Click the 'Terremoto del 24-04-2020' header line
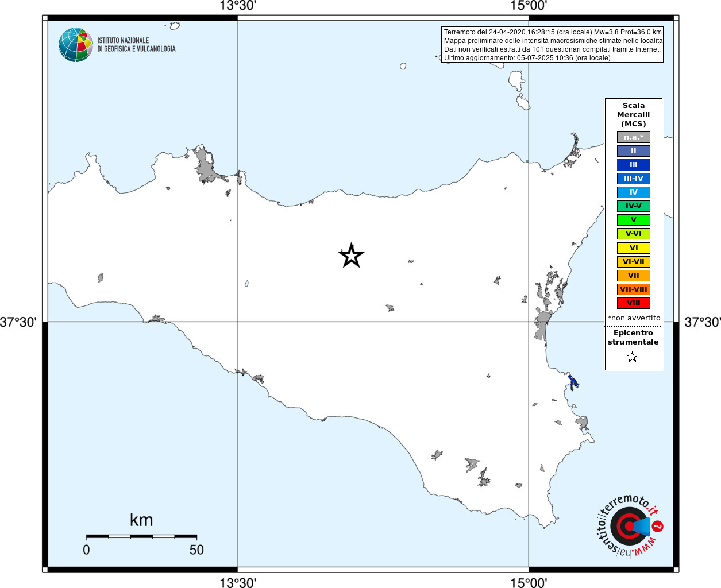Image resolution: width=721 pixels, height=588 pixels. point(553,32)
